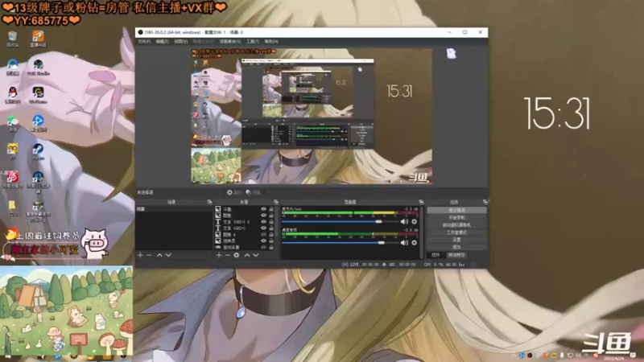The height and width of the screenshot is (362, 644).
Task: Open 视图(V) menu
Action: pos(180,42)
